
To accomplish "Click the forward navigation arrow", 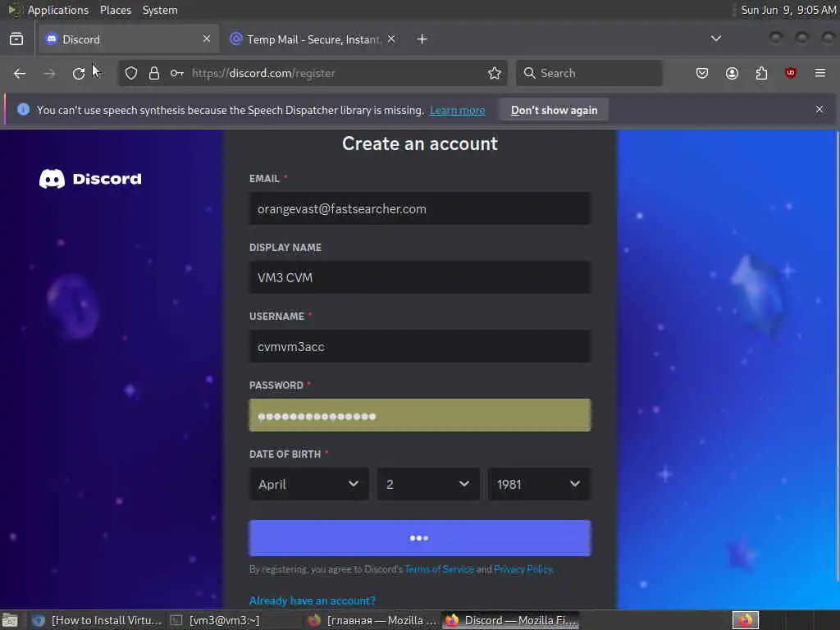I will tap(49, 73).
